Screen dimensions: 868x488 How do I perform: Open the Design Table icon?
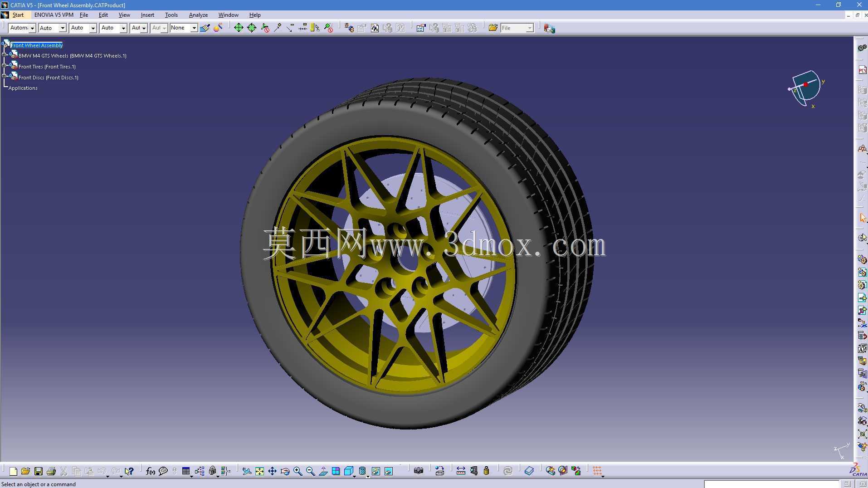click(x=186, y=471)
